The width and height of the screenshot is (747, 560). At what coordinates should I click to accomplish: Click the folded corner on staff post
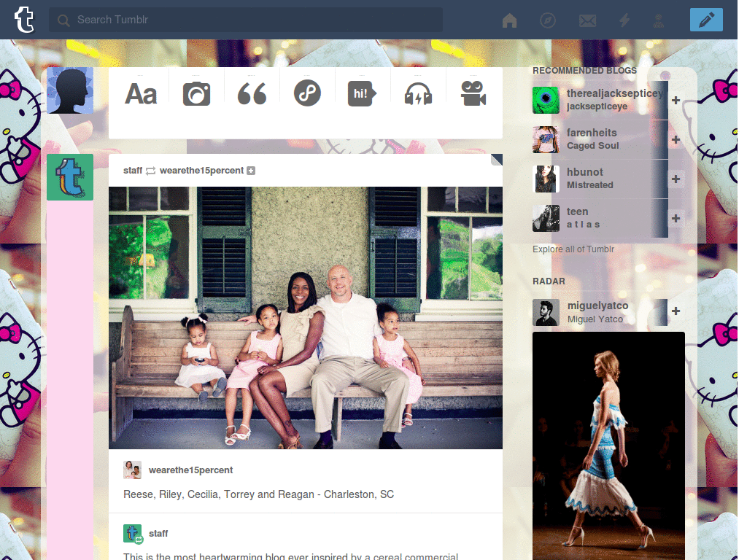coord(496,160)
